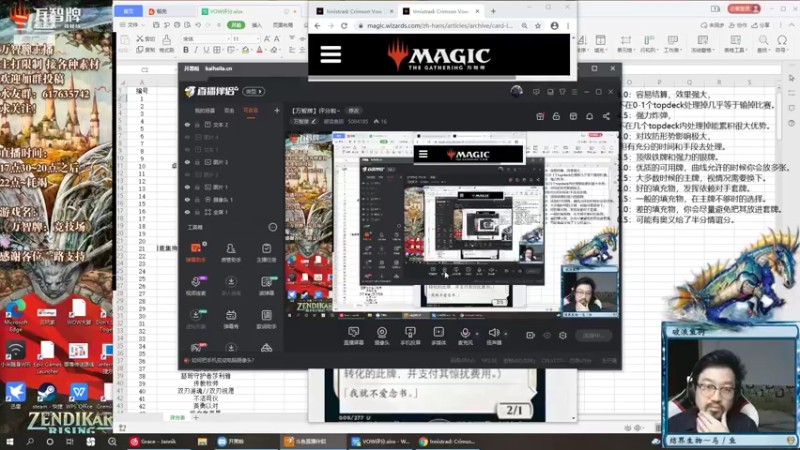The height and width of the screenshot is (450, 800).
Task: Toggle underline formatting in WPS spreadsheet
Action: pyautogui.click(x=206, y=50)
